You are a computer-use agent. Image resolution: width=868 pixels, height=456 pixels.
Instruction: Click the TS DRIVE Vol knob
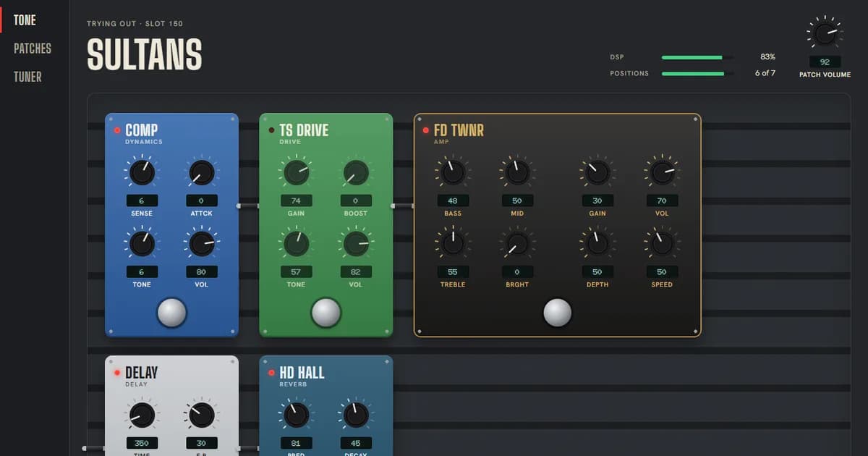[x=356, y=243]
